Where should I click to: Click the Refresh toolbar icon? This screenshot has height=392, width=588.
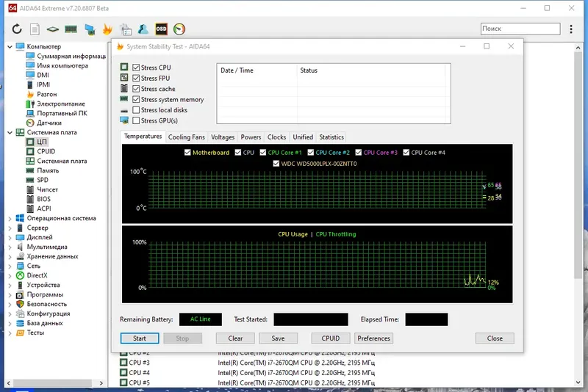pos(17,29)
